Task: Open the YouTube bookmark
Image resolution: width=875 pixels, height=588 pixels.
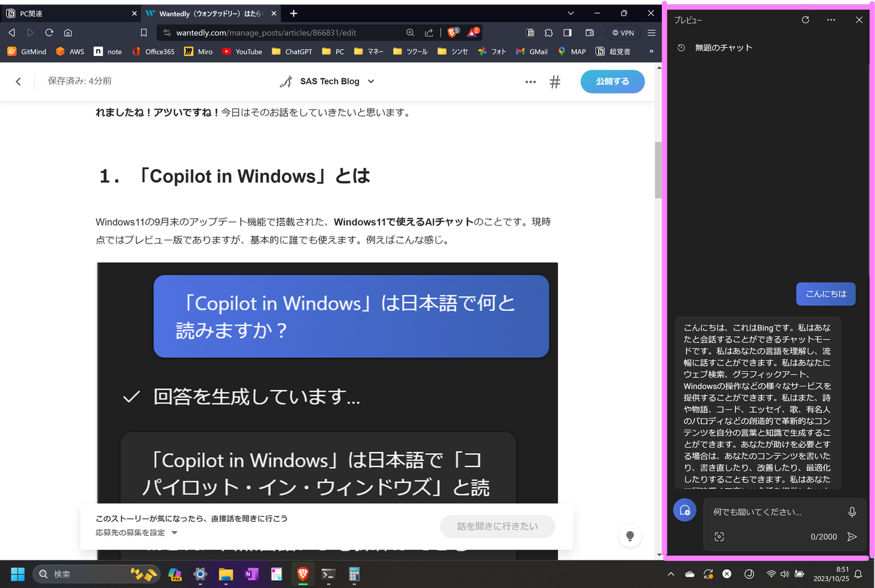Action: 242,52
